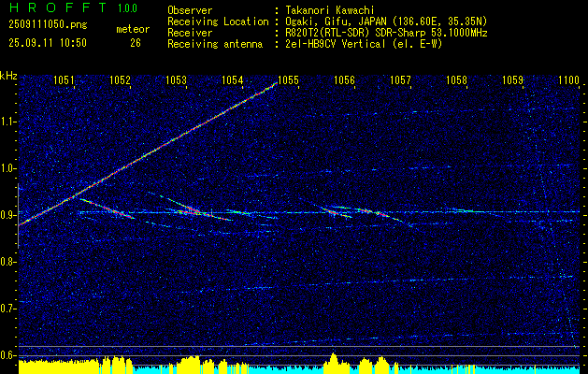
Task: Click time axis label 1054
Action: pos(232,79)
